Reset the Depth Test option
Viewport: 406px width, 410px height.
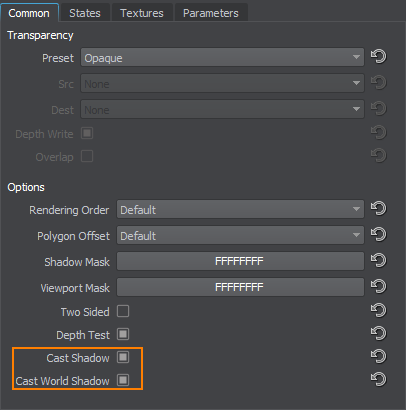(x=378, y=333)
